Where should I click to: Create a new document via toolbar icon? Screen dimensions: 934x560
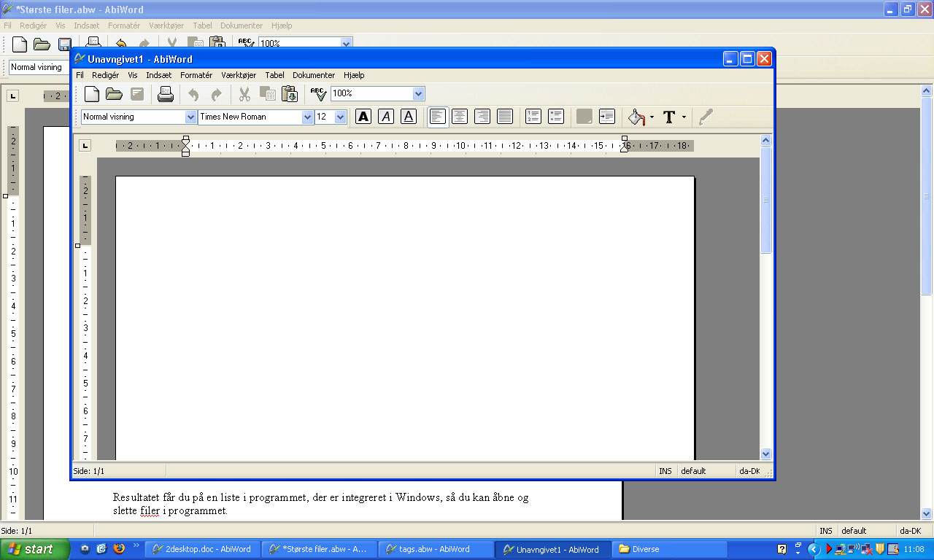point(92,93)
